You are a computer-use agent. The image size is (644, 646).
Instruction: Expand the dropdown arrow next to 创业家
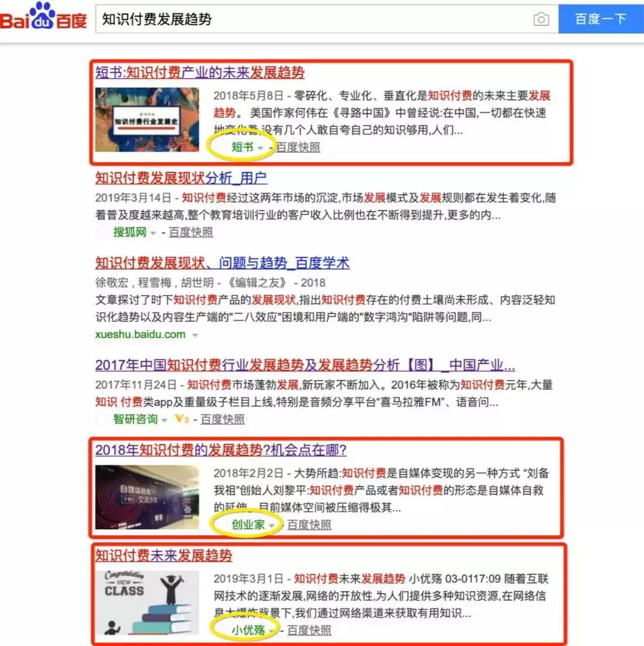point(271,524)
